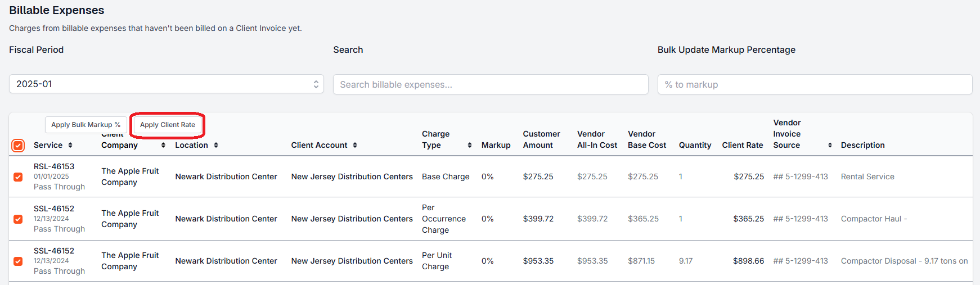Select the Description column header
The width and height of the screenshot is (980, 285).
tap(863, 145)
